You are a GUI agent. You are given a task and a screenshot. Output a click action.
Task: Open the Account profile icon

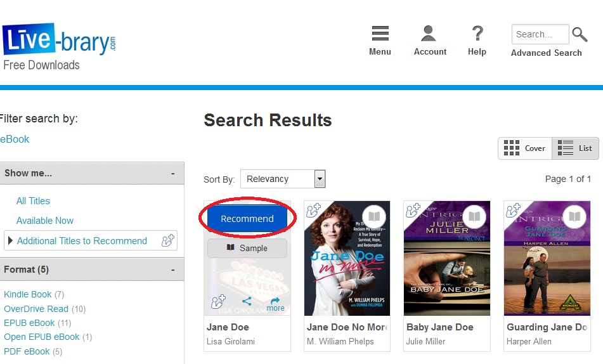tap(429, 34)
